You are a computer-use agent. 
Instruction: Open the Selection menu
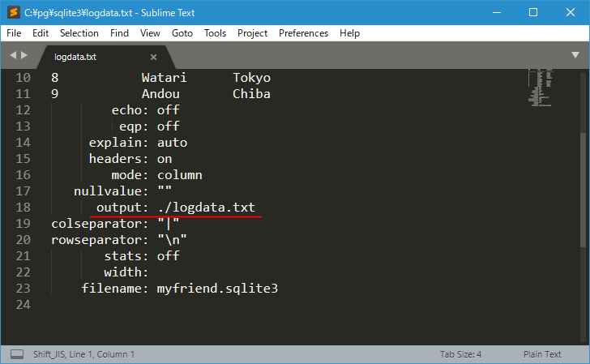pos(79,33)
